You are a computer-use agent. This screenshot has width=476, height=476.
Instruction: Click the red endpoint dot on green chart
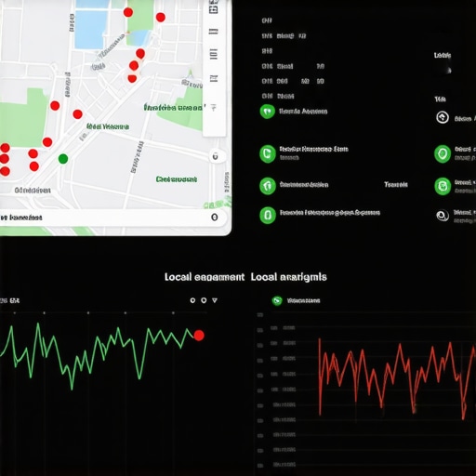click(199, 336)
